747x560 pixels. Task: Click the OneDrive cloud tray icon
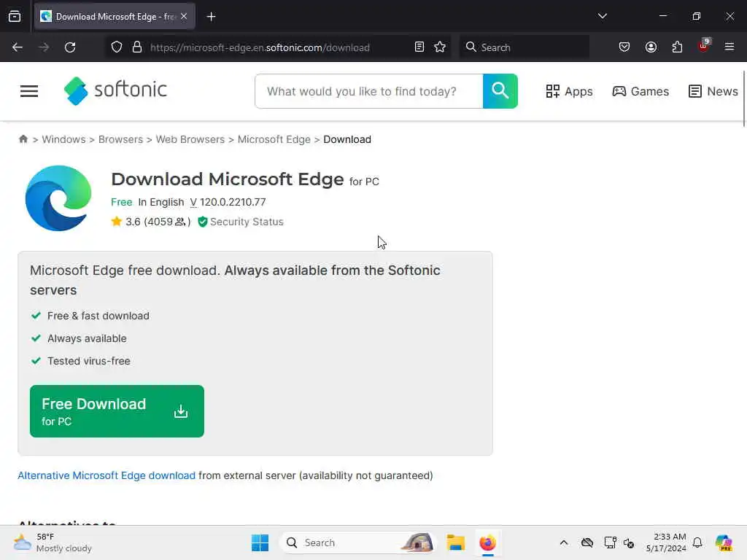pyautogui.click(x=587, y=542)
